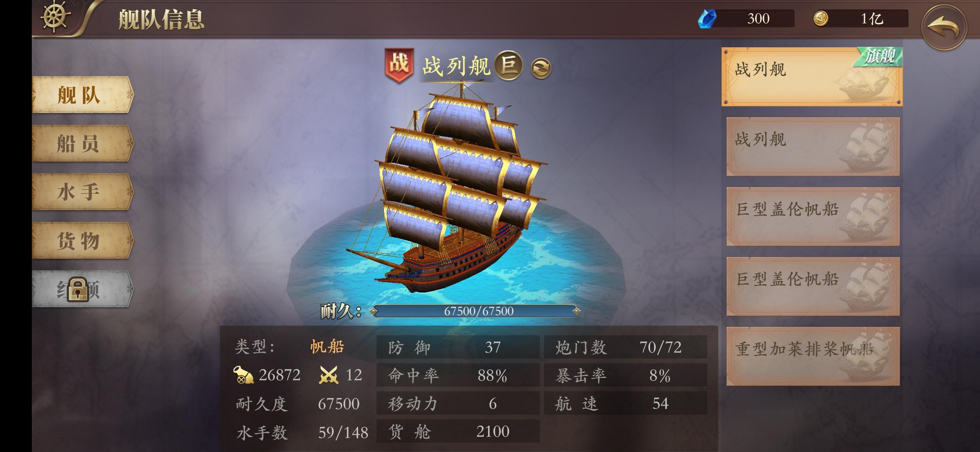
Task: Select the 重型加莱排桨帆船 ship
Action: (x=813, y=356)
